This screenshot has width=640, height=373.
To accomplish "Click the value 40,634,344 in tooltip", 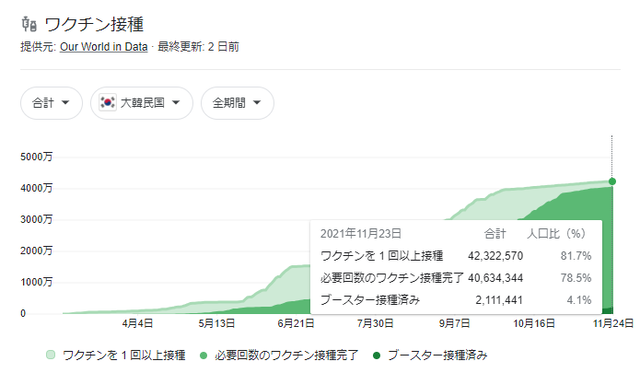I will click(495, 278).
